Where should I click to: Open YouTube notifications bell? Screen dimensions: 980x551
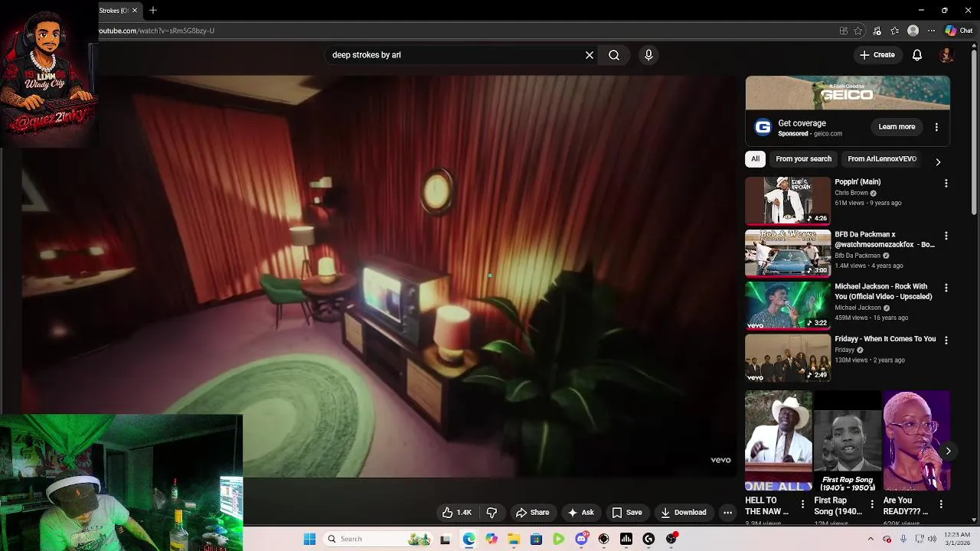(x=916, y=55)
